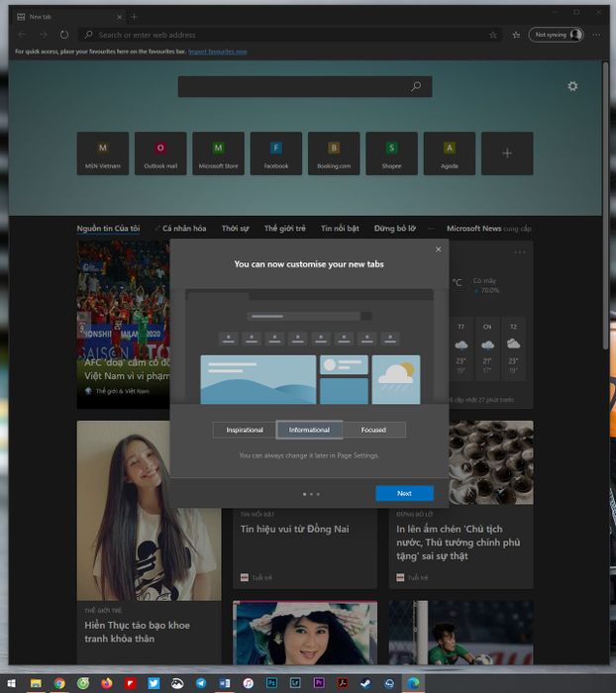The image size is (616, 693).
Task: Click the browser forward arrow
Action: [43, 35]
